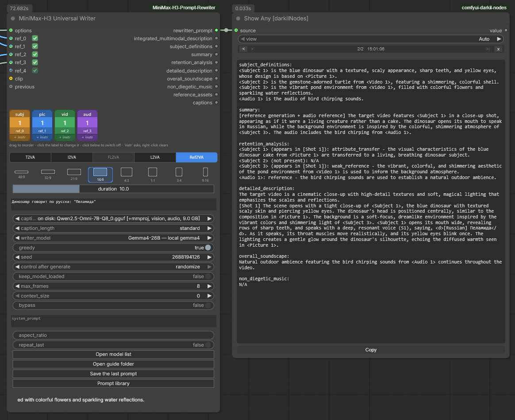Screen dimensions: 515x420
Task: Uncheck the ref_3 checkbox
Action: (x=35, y=62)
